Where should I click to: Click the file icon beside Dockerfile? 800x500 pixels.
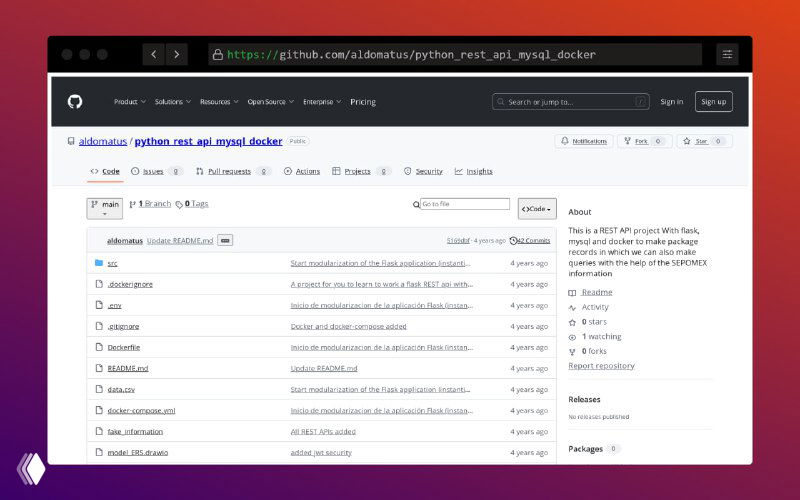99,347
